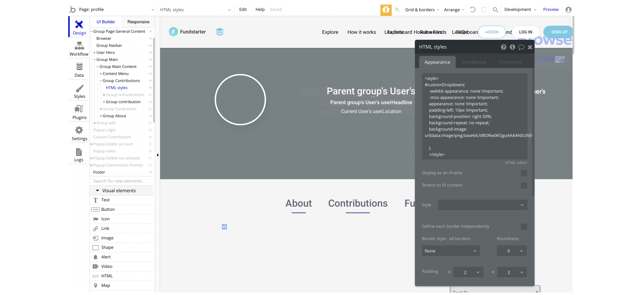Click the gift box icon
The width and height of the screenshot is (644, 295).
coord(386,10)
